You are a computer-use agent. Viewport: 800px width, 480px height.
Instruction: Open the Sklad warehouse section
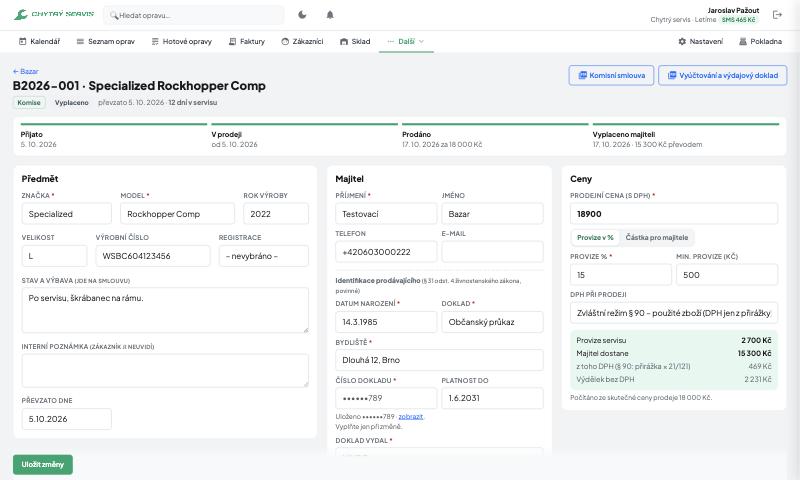pos(355,41)
